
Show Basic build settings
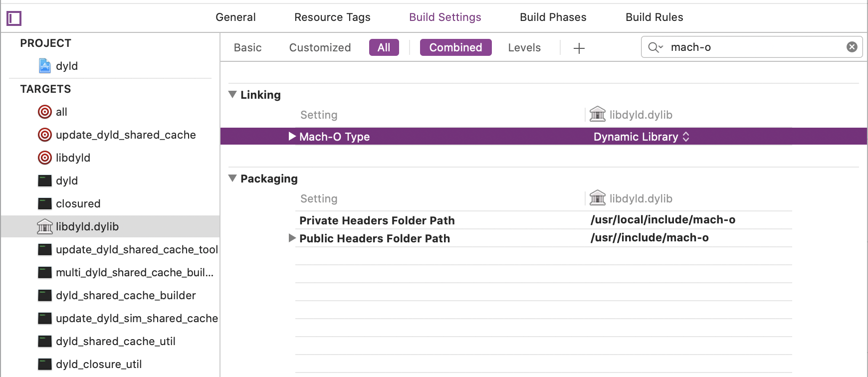click(248, 47)
